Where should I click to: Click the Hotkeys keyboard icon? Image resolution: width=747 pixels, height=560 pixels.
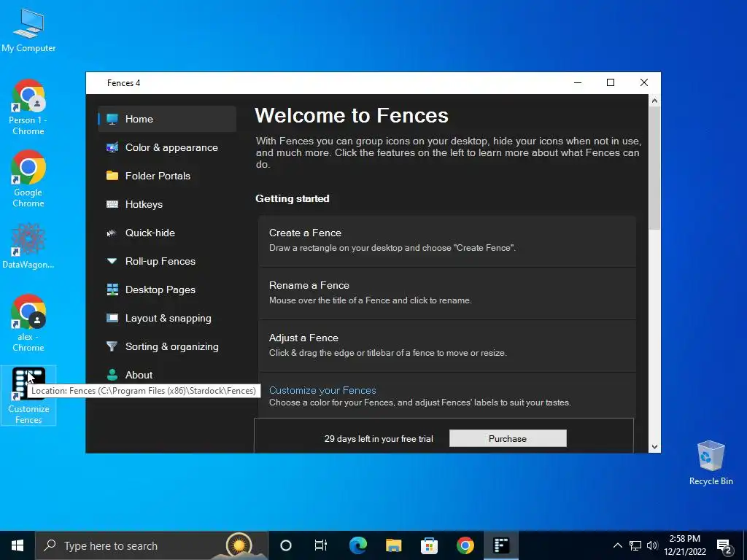[112, 204]
